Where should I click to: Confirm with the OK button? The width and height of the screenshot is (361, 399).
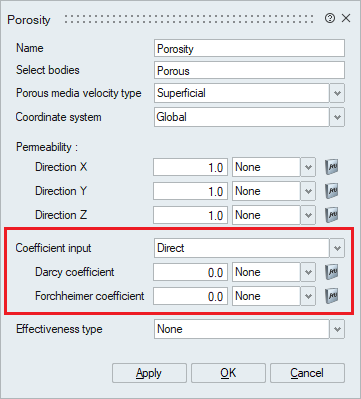pyautogui.click(x=228, y=373)
